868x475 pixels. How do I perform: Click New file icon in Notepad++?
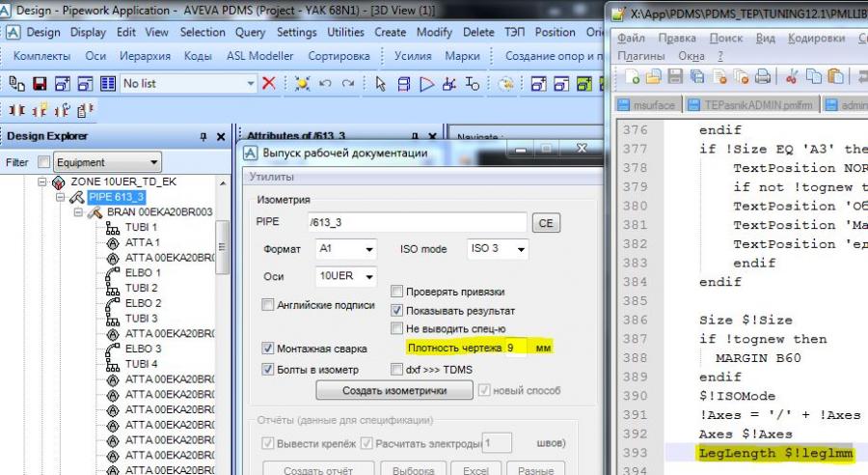pos(632,76)
